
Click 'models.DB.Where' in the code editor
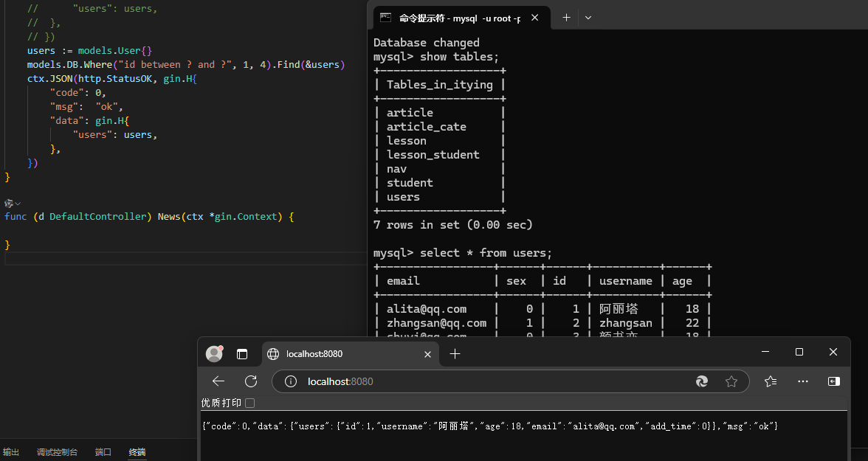pyautogui.click(x=68, y=65)
